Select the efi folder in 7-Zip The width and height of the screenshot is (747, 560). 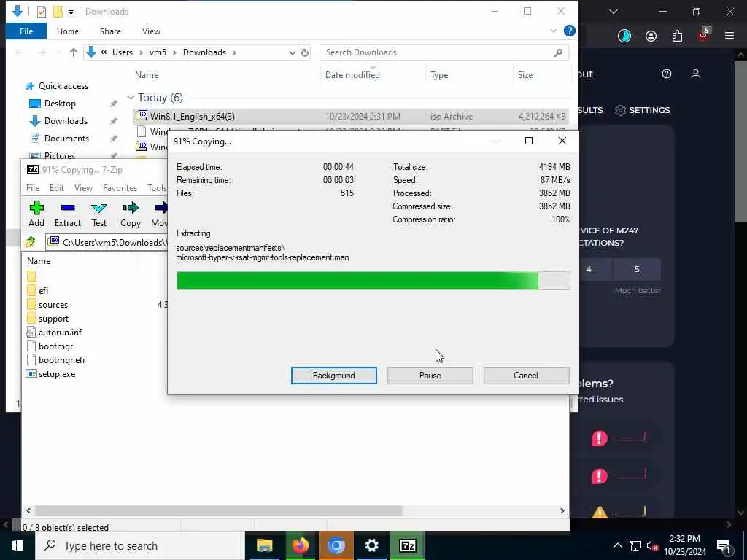coord(43,290)
